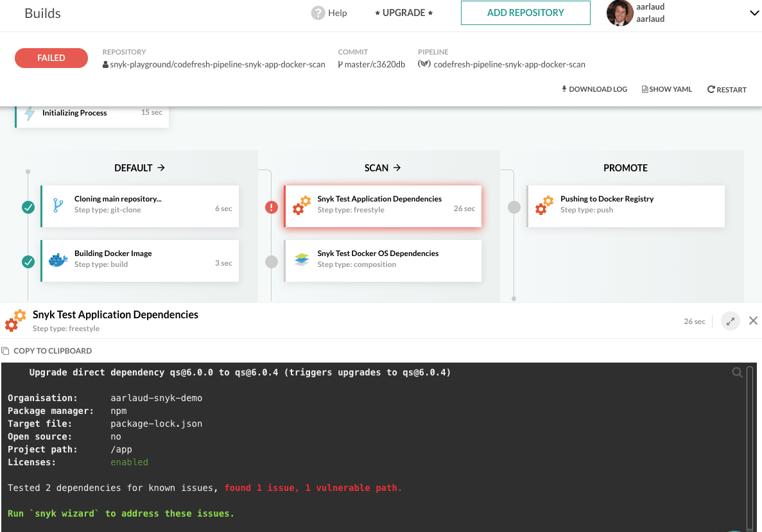Image resolution: width=762 pixels, height=532 pixels.
Task: Select the PROMOTE stage header
Action: (x=625, y=168)
